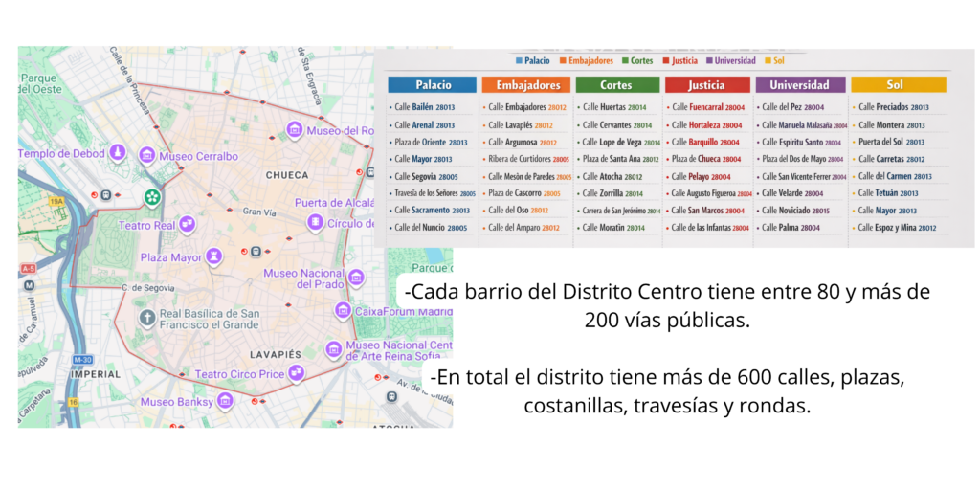Click the Palacio column header
Screen dimensions: 980x490
pos(432,85)
